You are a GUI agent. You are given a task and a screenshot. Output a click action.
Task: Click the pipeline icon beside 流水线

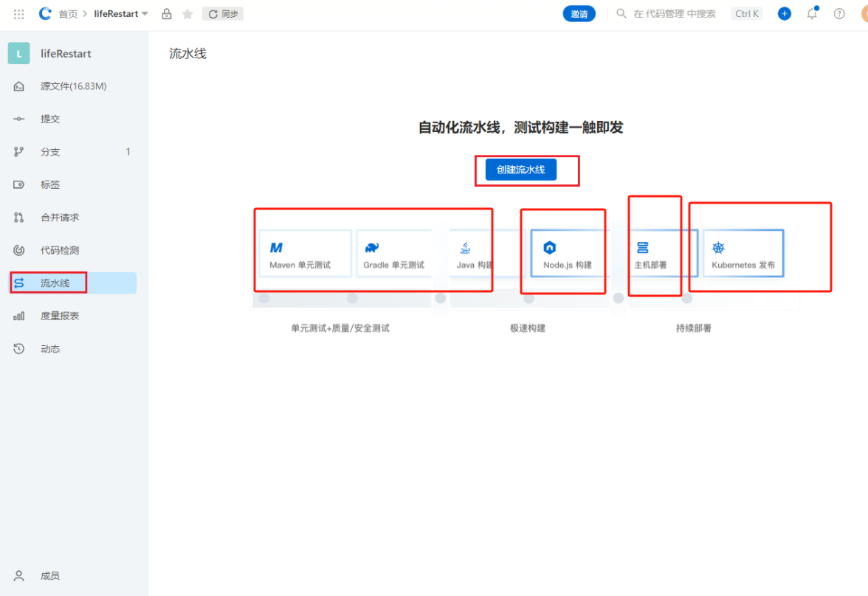click(19, 283)
